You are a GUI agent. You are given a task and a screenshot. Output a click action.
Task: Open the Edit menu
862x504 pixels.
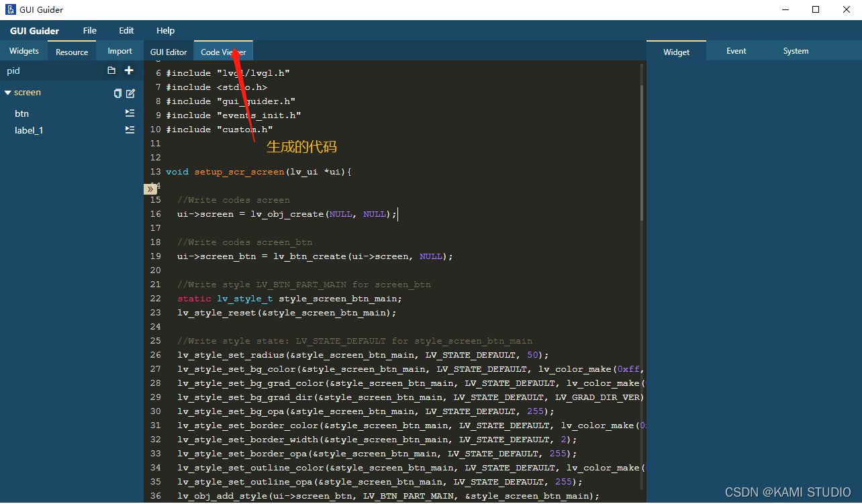point(126,31)
